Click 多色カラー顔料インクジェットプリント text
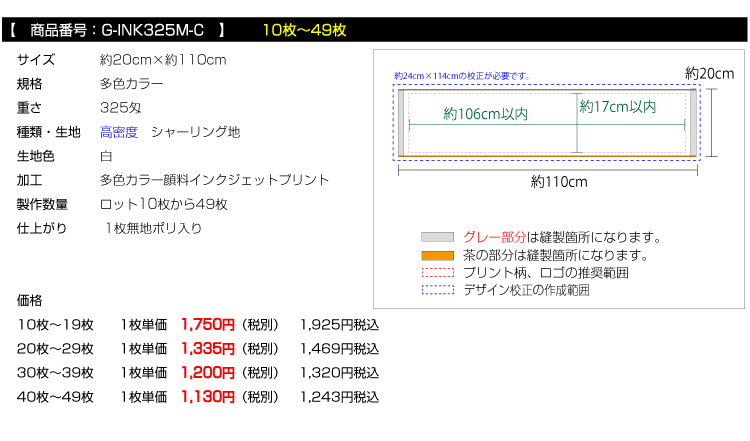Viewport: 750px width, 441px height. click(214, 180)
